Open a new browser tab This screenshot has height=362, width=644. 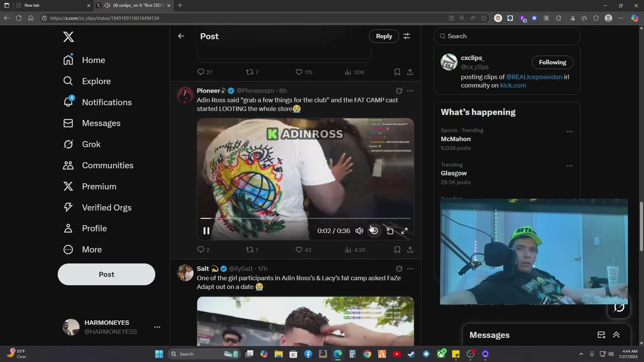tap(180, 5)
